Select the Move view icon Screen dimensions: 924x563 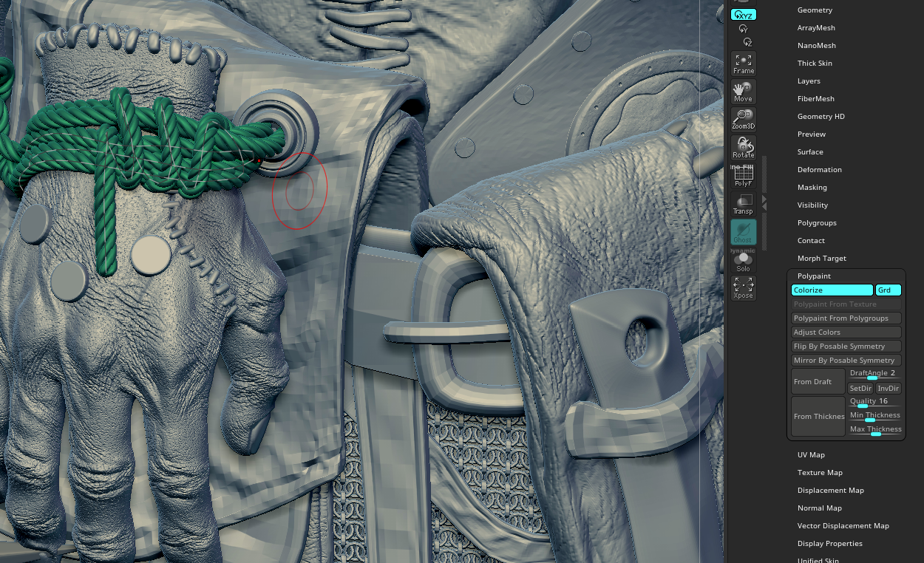744,92
